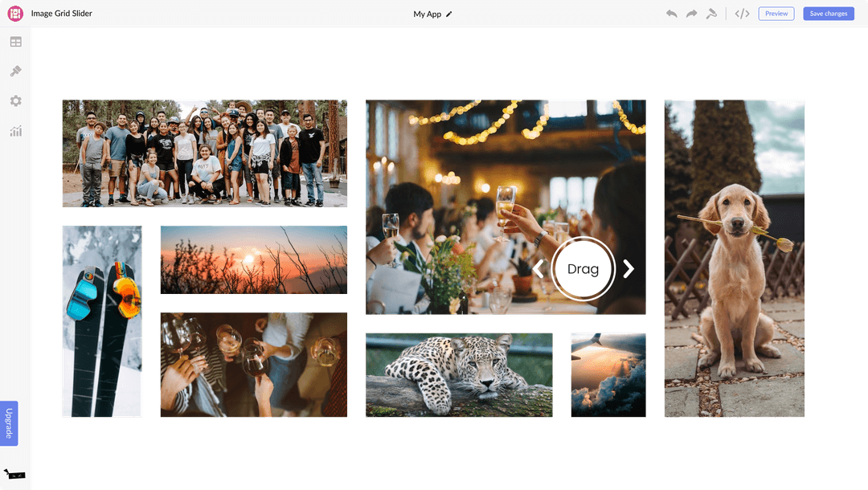Screen dimensions: 868x490
Task: Open the Upgrade panel on the left edge
Action: tap(9, 423)
